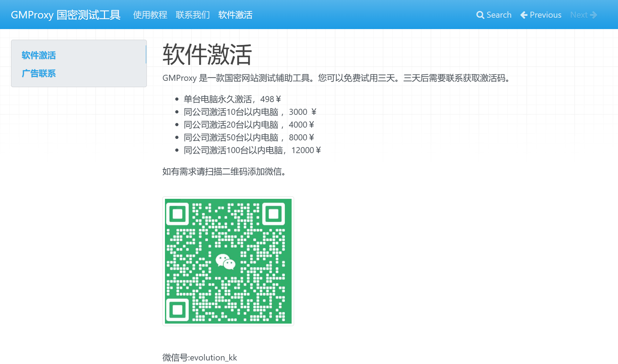Click the GMProxy 是一款国密网站测试辅助工具 paragraph
This screenshot has height=364, width=618.
[x=337, y=78]
